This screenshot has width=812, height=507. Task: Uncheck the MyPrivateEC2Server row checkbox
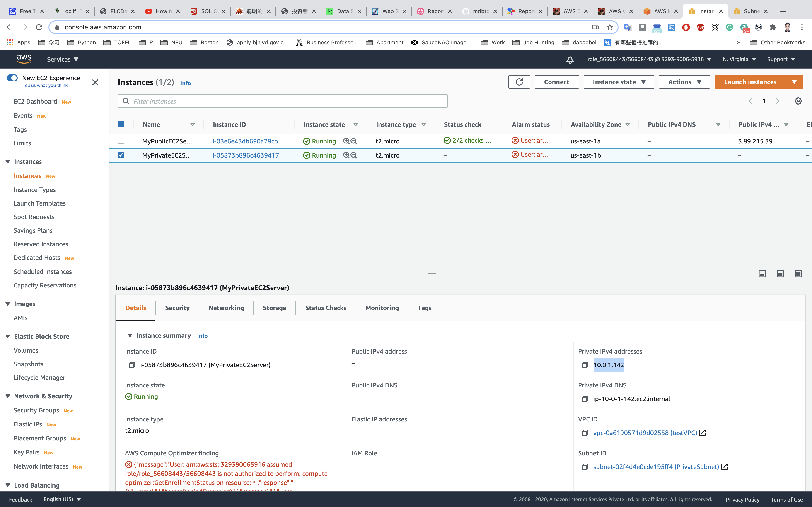click(x=121, y=155)
